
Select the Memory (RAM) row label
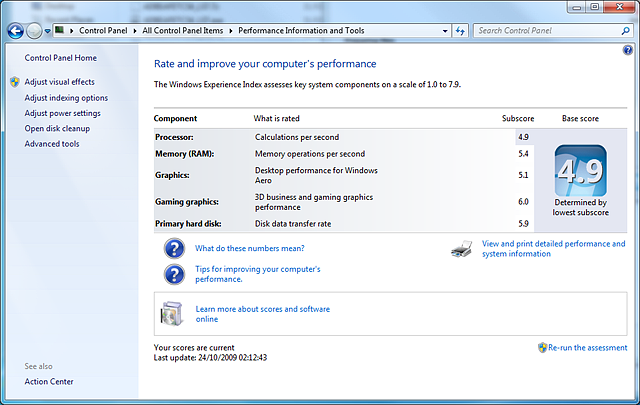[x=184, y=154]
